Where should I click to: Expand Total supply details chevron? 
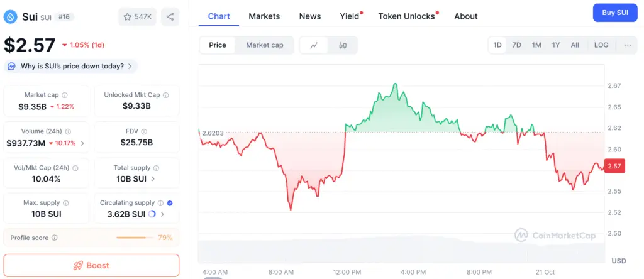155,179
